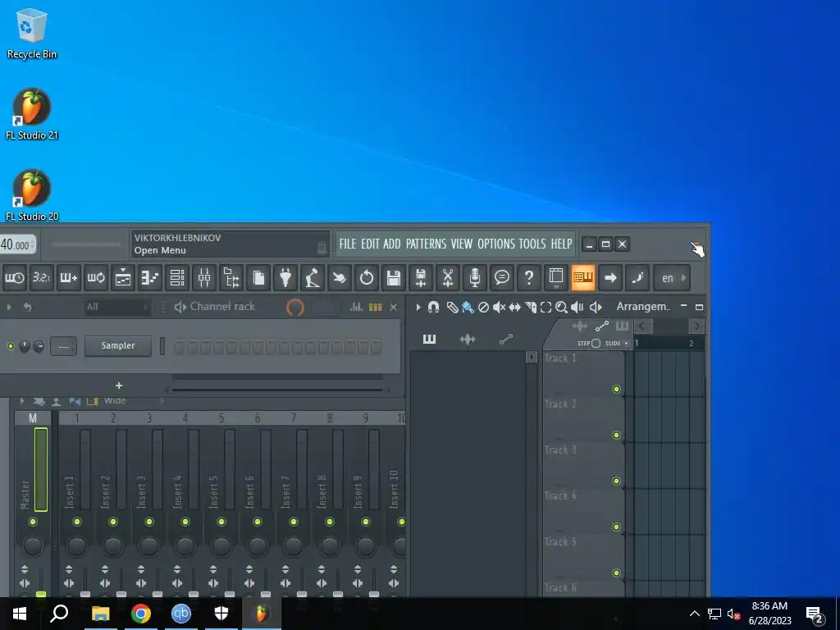The width and height of the screenshot is (840, 630).
Task: Click the Channel rack swing knob
Action: [295, 307]
